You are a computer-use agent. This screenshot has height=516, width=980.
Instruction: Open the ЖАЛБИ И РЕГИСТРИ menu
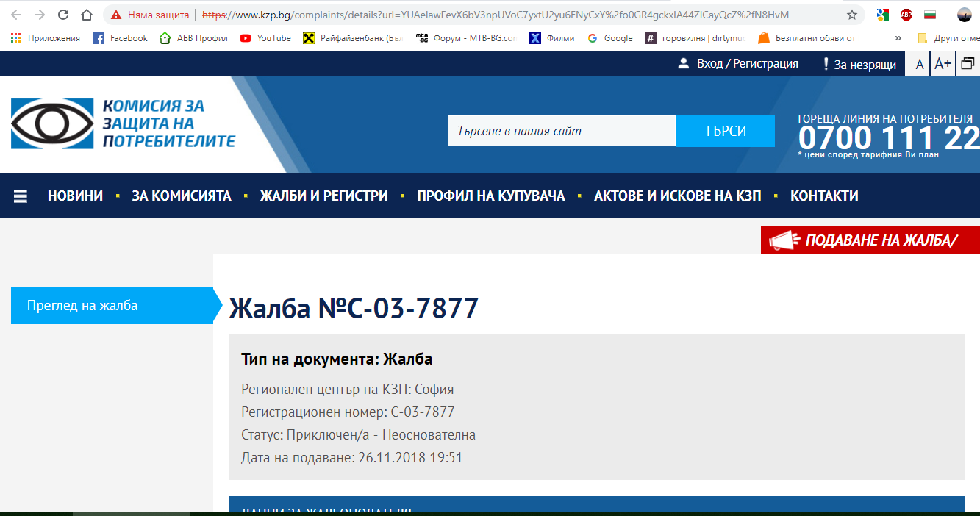click(323, 196)
